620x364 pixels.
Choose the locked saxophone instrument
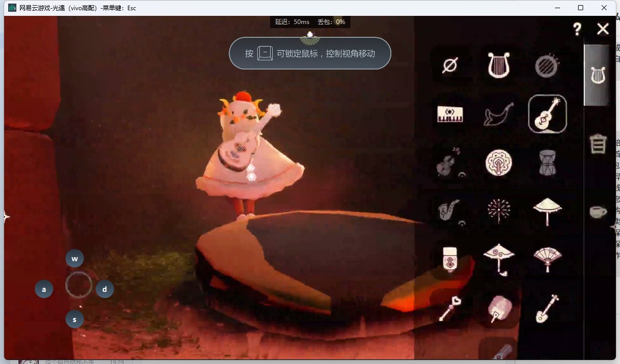point(450,211)
